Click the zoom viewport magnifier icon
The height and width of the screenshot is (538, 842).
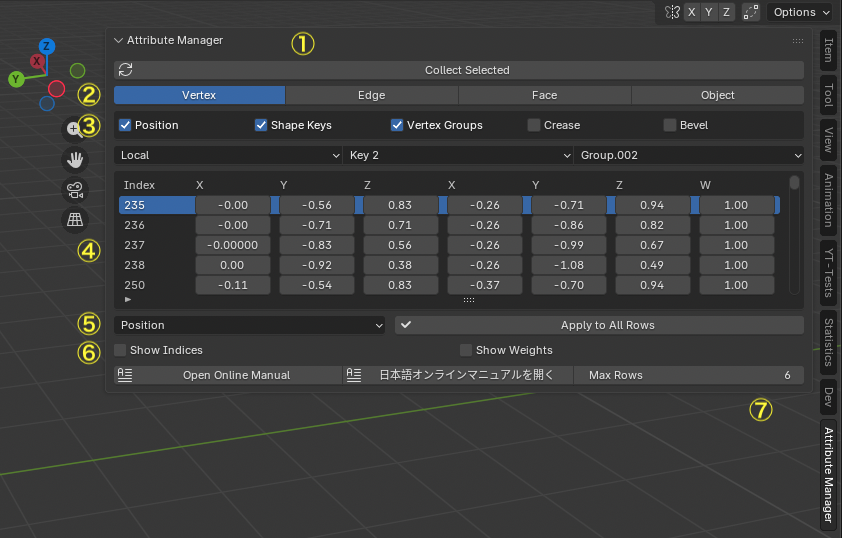tap(74, 129)
